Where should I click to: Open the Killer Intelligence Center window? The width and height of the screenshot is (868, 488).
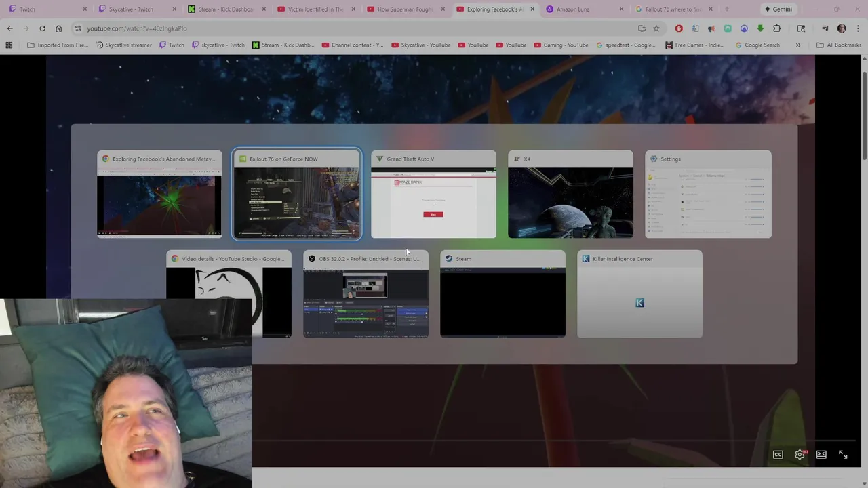639,293
